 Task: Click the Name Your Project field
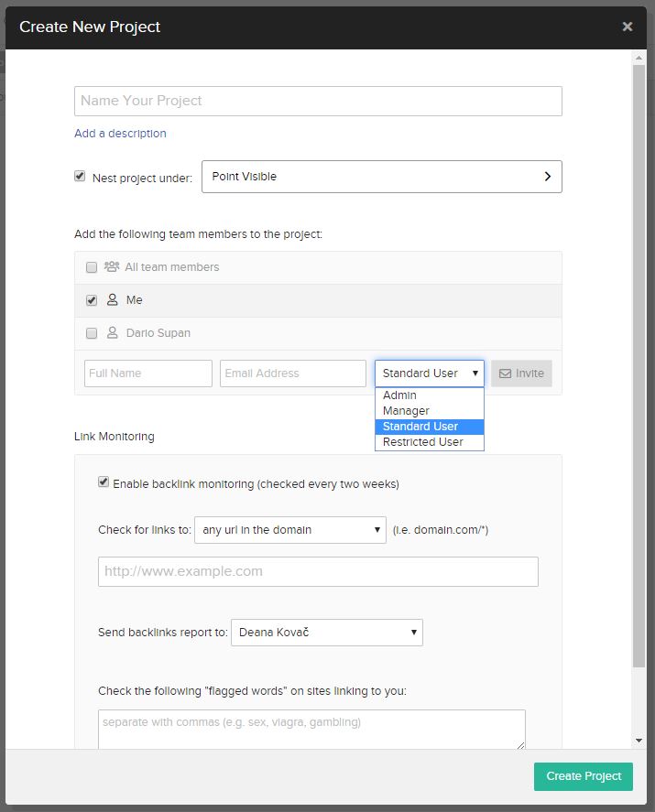pos(318,101)
